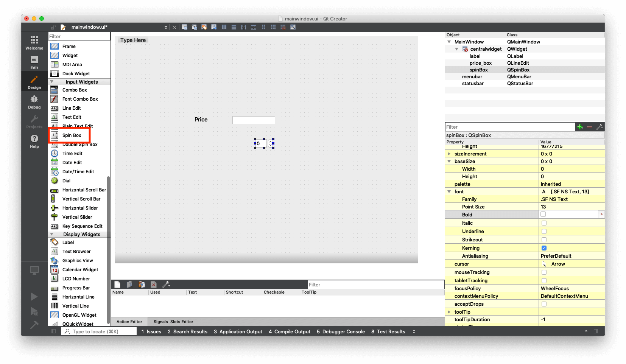This screenshot has width=626, height=364.
Task: Apply Lay Out Vertically
Action: pyautogui.click(x=234, y=27)
